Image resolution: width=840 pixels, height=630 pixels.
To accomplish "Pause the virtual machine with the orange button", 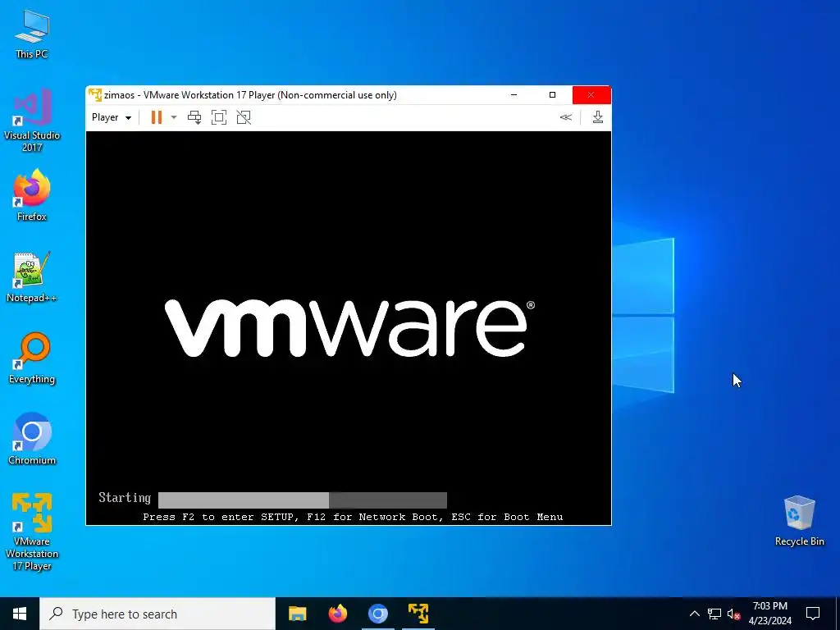I will pyautogui.click(x=157, y=117).
